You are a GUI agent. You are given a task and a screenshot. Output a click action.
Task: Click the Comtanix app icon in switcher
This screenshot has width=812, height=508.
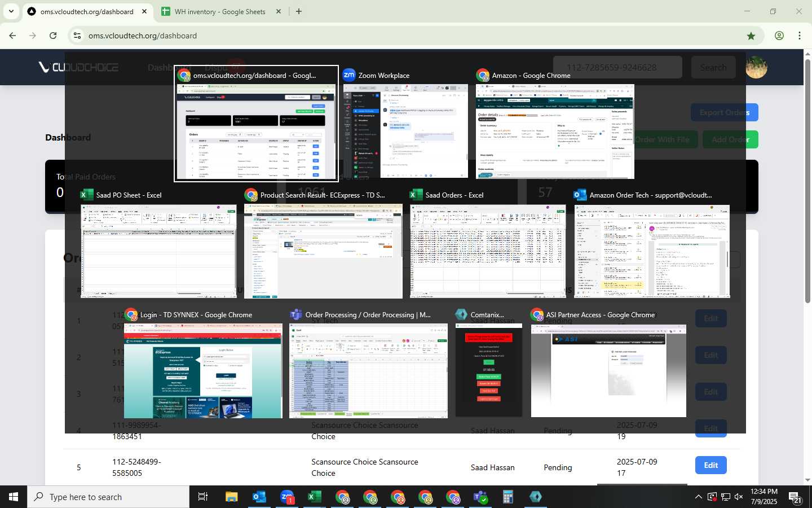click(461, 314)
